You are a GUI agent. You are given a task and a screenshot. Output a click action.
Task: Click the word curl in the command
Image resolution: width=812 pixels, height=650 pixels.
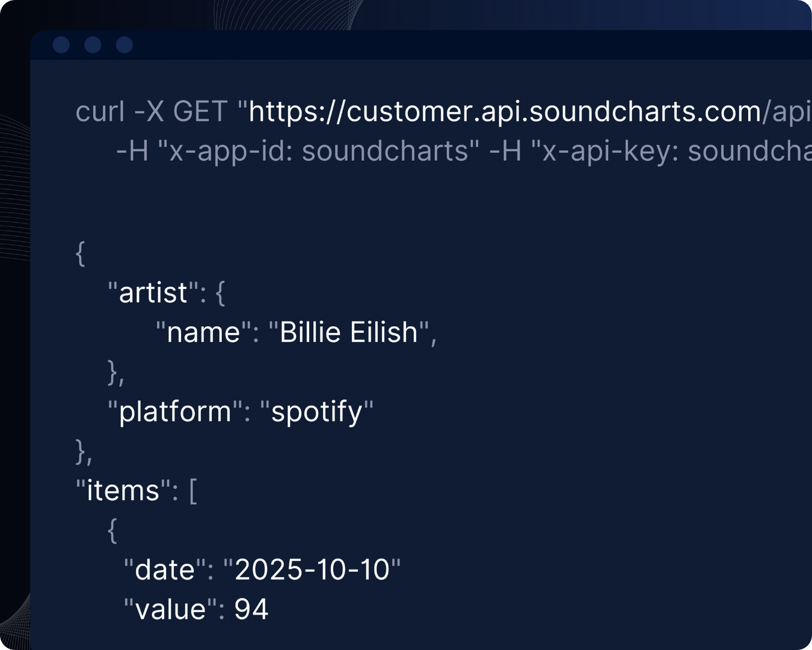[x=100, y=112]
